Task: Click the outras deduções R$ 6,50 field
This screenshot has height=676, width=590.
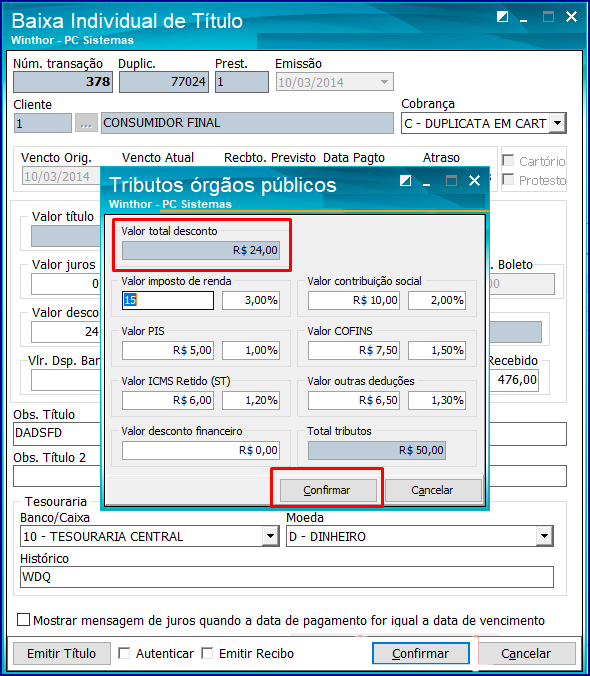Action: point(354,400)
